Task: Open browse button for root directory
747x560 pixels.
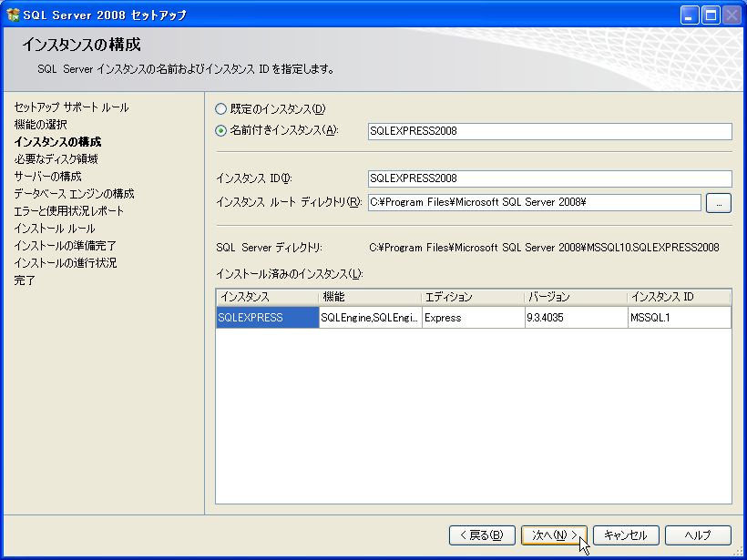Action: [719, 203]
